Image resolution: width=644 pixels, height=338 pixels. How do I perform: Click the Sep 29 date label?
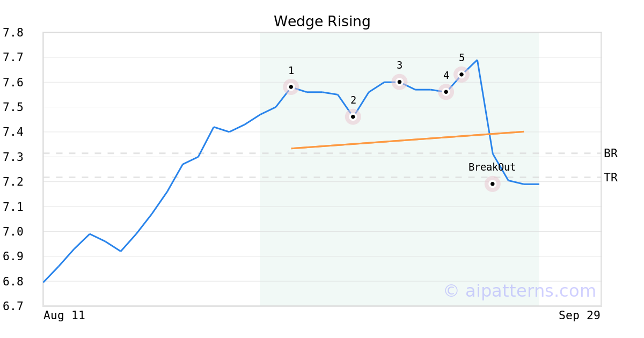click(579, 315)
